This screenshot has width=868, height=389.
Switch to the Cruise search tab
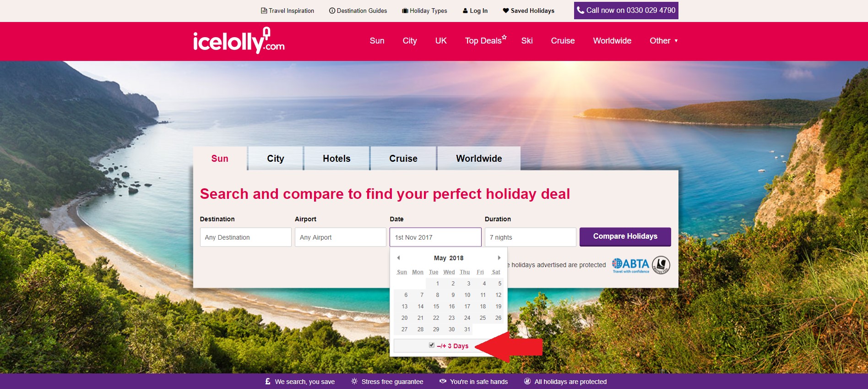pos(403,159)
